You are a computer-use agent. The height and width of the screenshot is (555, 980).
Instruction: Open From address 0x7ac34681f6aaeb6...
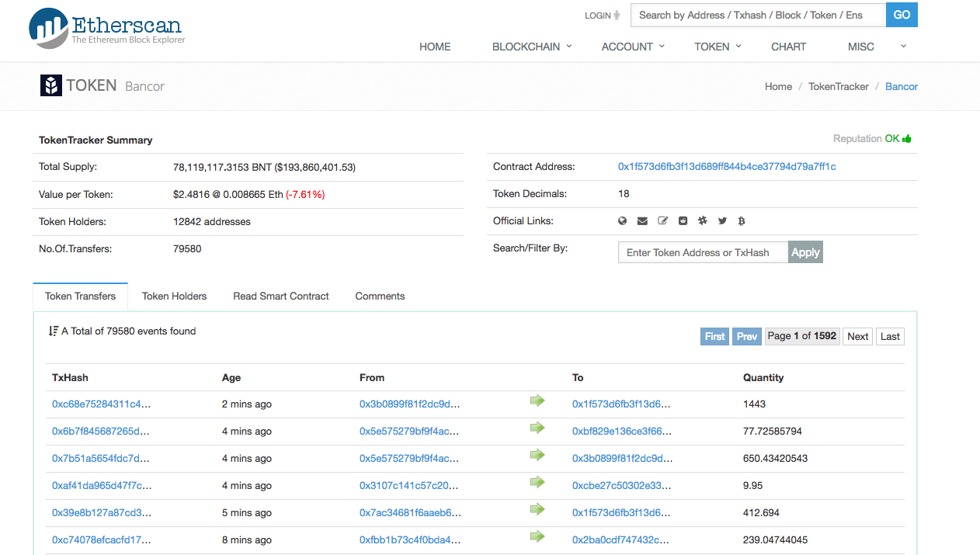click(x=410, y=513)
